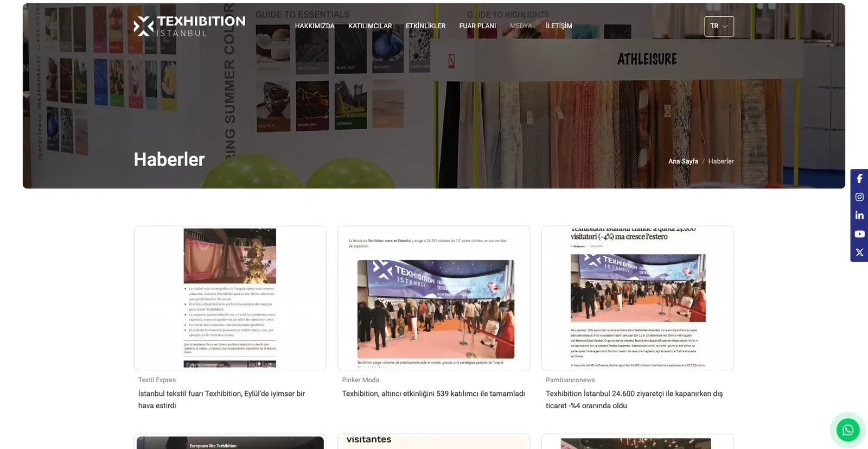
Task: Open the TR language dropdown
Action: (719, 26)
